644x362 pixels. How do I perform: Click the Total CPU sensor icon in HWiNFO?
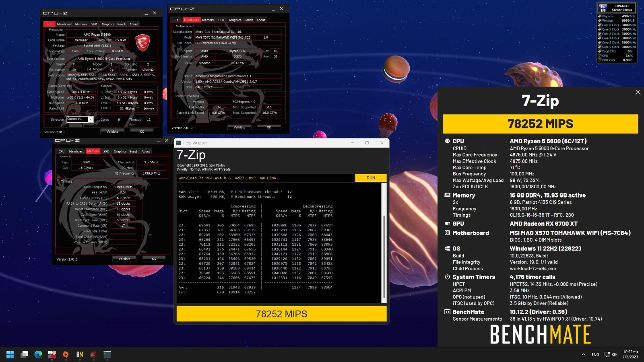tap(600, 51)
